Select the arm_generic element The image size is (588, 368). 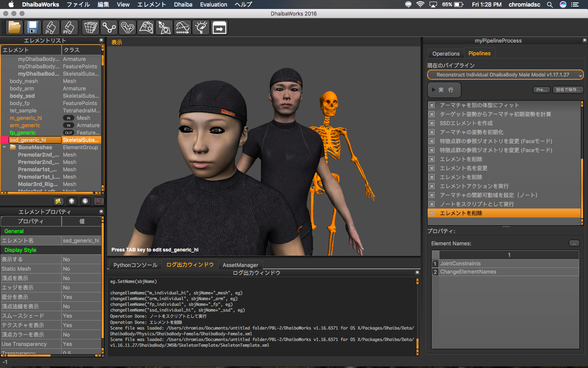[25, 125]
